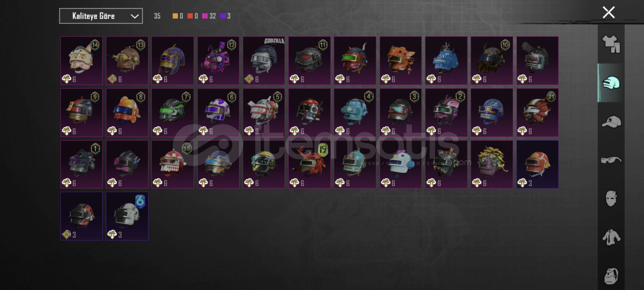Image resolution: width=644 pixels, height=290 pixels.
Task: Select the red helmet with badge 21
Action: [x=538, y=113]
